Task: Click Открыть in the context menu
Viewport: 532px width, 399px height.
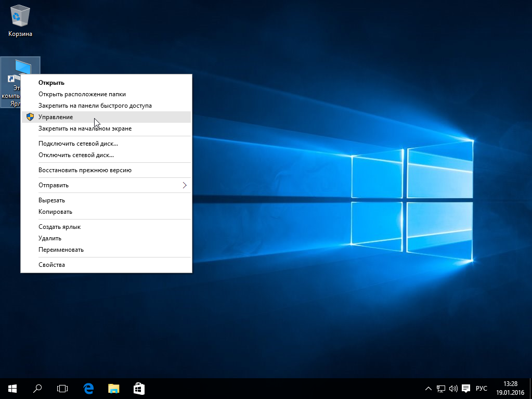Action: (51, 83)
